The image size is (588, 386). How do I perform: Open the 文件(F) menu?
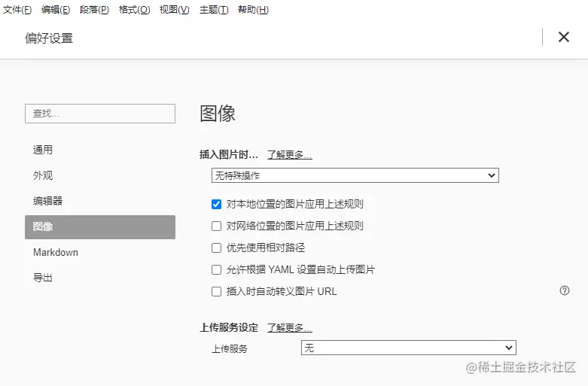tap(17, 9)
